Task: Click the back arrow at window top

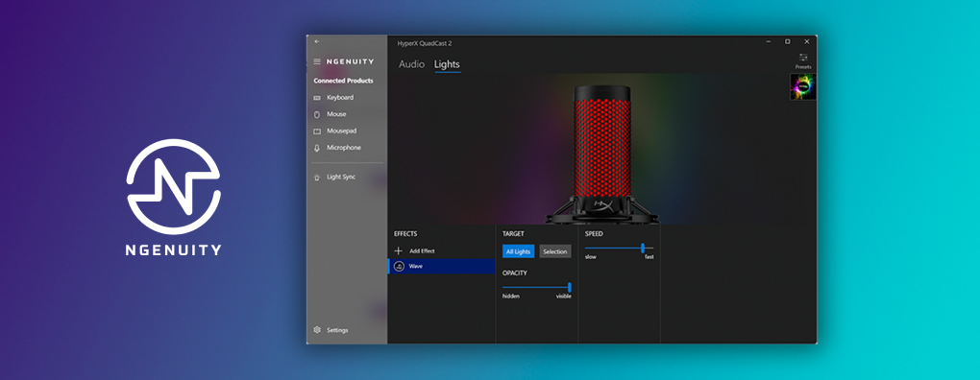Action: [x=317, y=41]
